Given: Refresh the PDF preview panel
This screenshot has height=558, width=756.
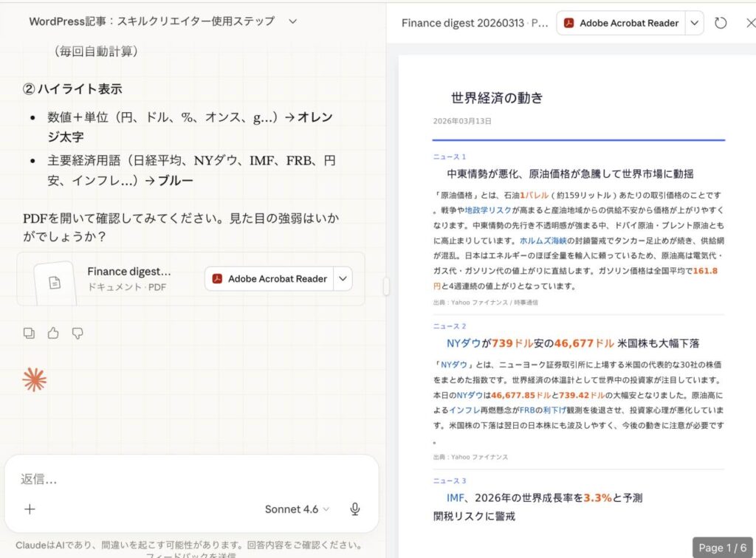Looking at the screenshot, I should pos(721,23).
